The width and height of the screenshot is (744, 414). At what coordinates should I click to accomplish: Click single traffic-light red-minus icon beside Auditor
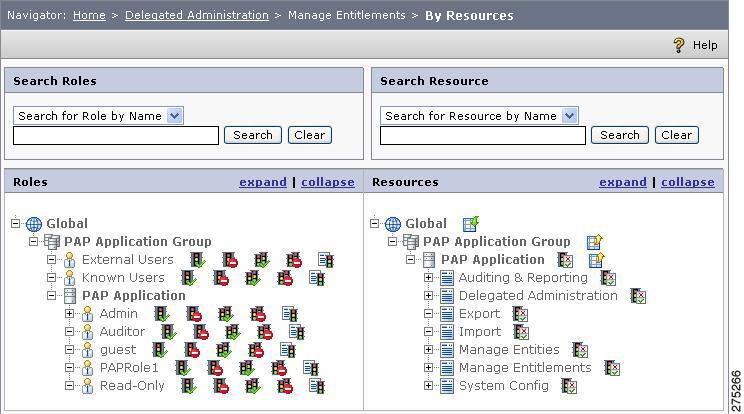pos(201,332)
